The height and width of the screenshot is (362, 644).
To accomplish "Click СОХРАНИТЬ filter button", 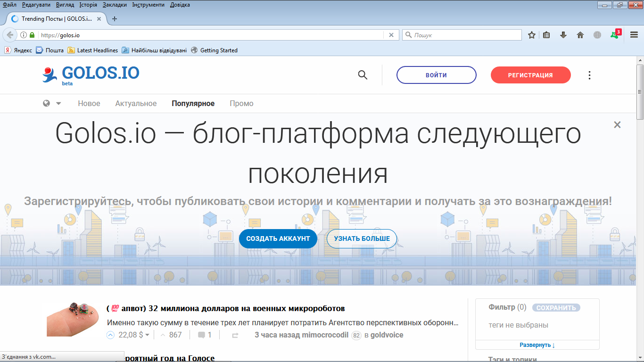I will pyautogui.click(x=556, y=308).
